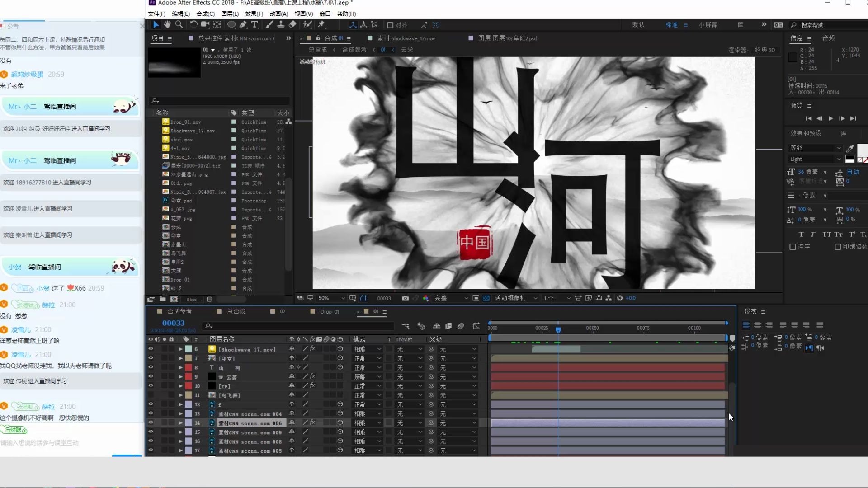Open the 等线 font family dropdown
Screen dimensions: 868x488
tap(816, 148)
